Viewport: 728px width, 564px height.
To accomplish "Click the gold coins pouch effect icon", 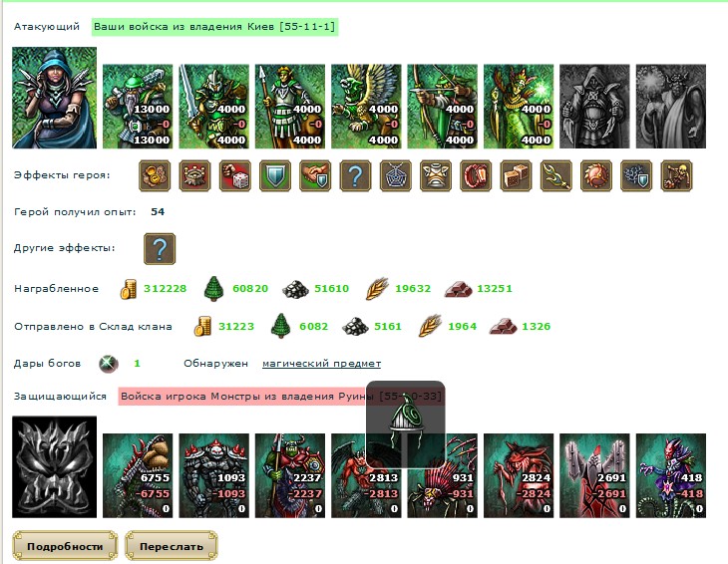I will pos(155,175).
